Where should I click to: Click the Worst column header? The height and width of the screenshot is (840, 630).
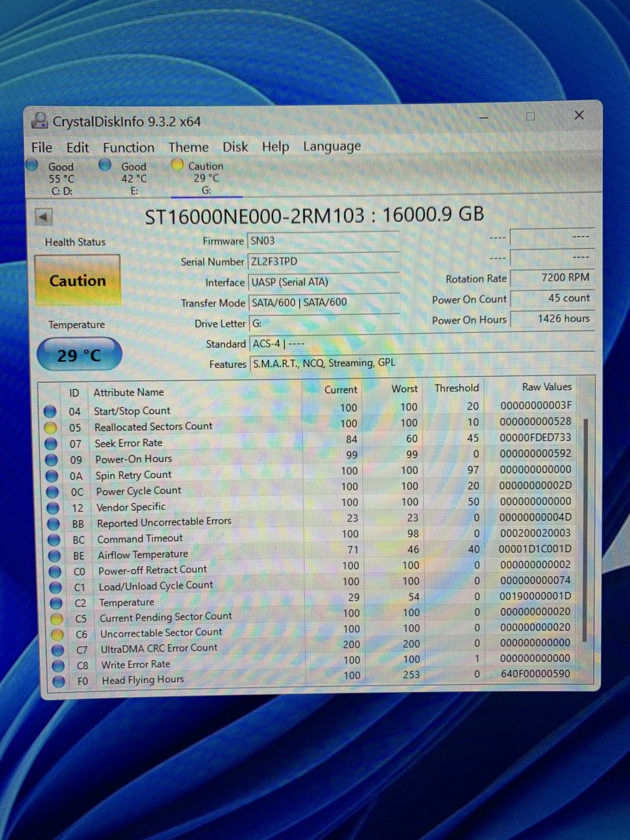(404, 389)
